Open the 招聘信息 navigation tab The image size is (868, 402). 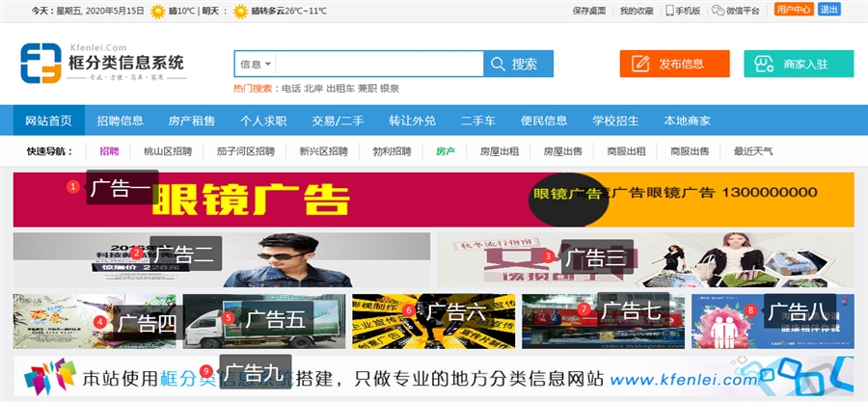[x=121, y=121]
